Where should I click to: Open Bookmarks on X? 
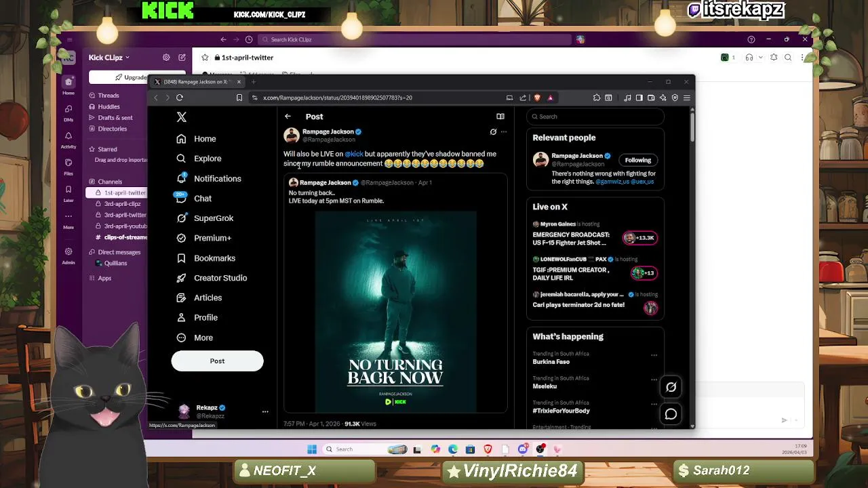click(x=205, y=258)
